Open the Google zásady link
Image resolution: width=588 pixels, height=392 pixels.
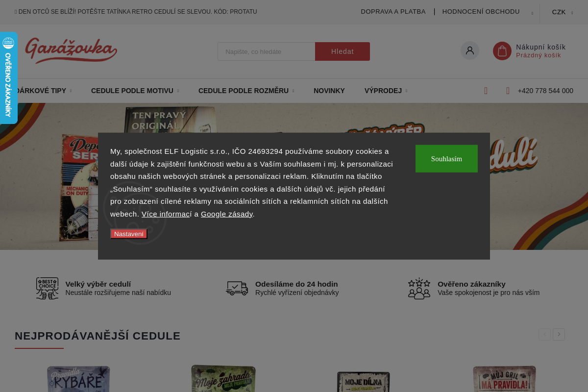click(227, 214)
